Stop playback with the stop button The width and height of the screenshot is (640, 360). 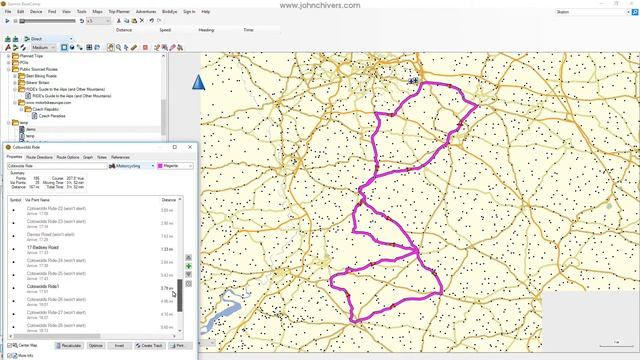pos(16,21)
